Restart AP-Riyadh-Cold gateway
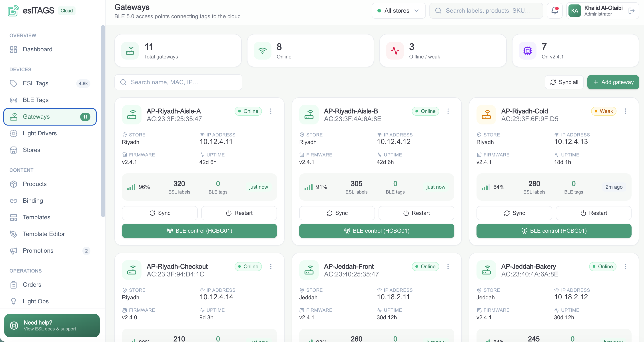The width and height of the screenshot is (644, 342). [x=594, y=213]
